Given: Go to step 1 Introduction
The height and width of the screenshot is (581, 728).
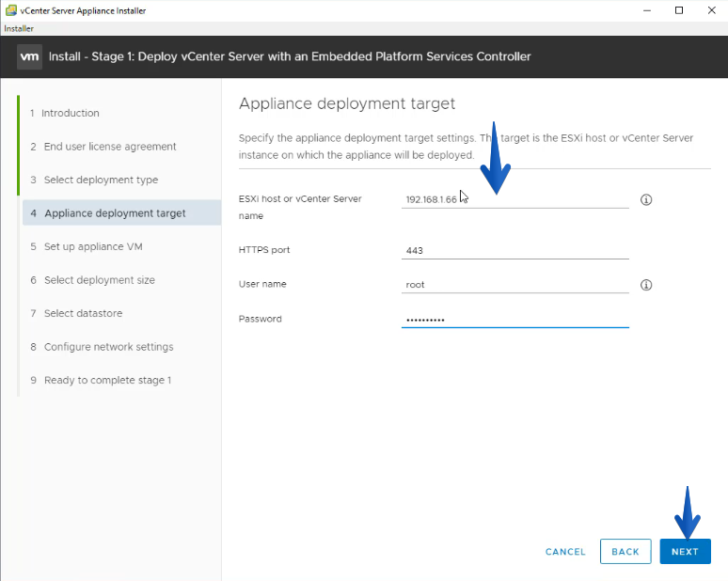Looking at the screenshot, I should 65,113.
